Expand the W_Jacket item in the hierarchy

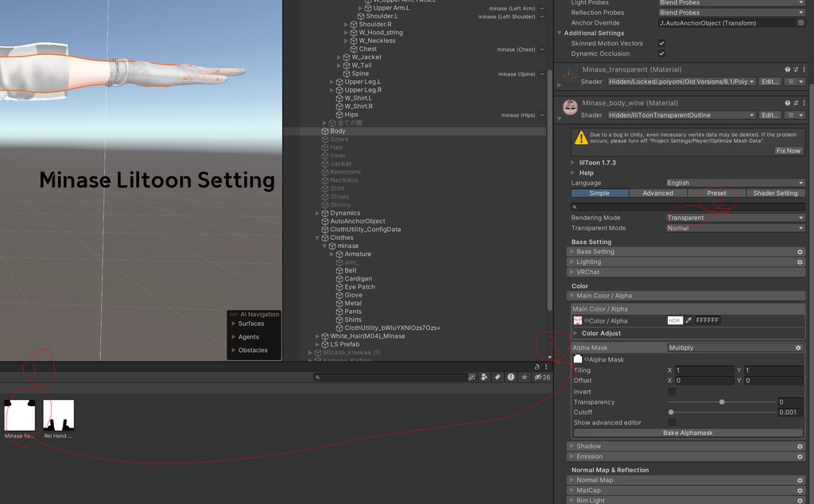coord(339,56)
